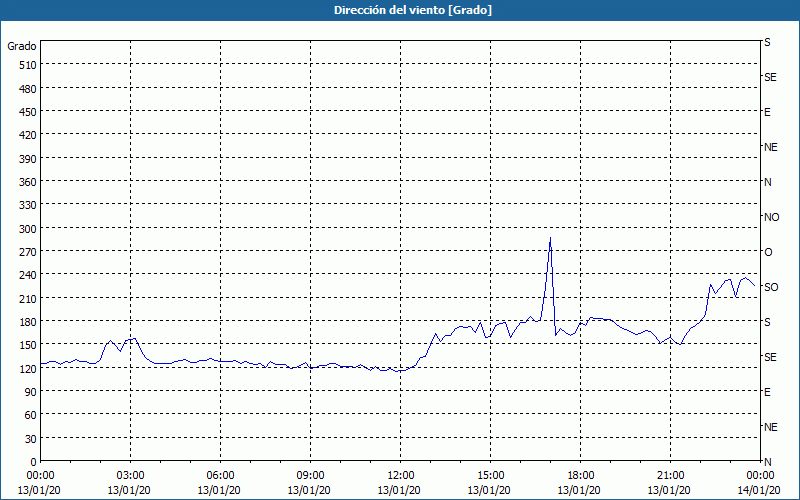
Task: Select the 360 degree axis label
Action: [x=28, y=182]
